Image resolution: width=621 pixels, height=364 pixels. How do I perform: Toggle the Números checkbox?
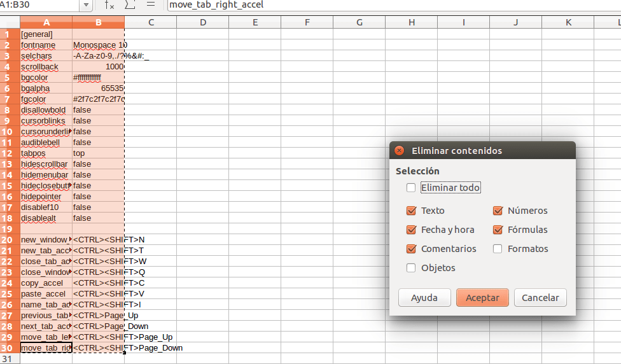pyautogui.click(x=498, y=211)
